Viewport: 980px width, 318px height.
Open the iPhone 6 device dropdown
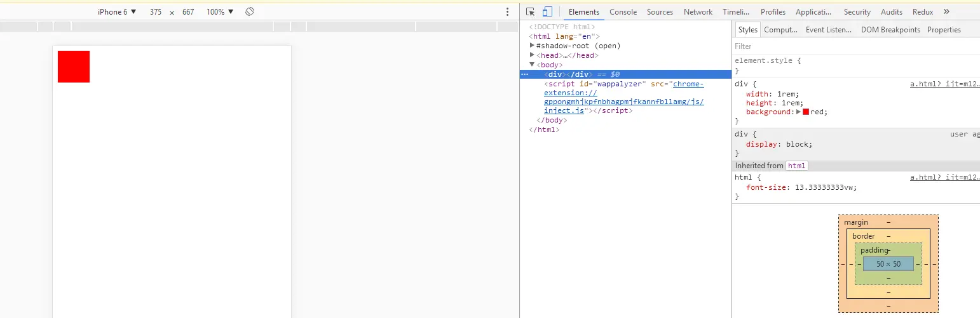(117, 11)
